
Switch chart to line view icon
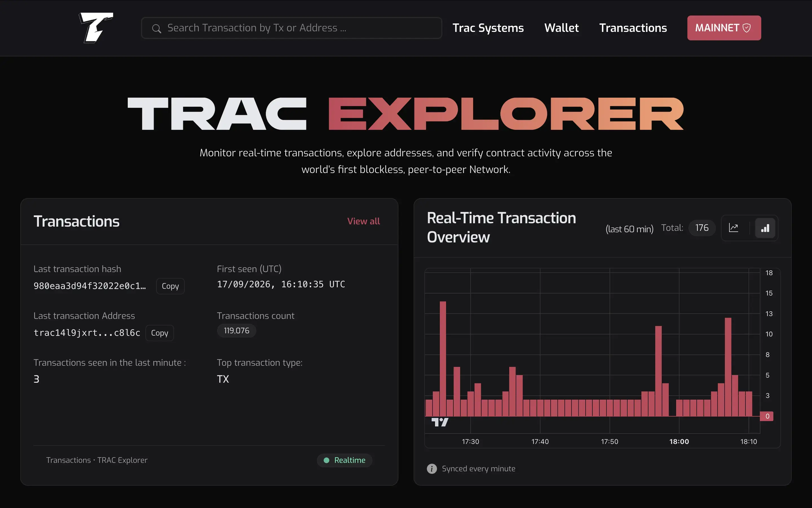734,228
